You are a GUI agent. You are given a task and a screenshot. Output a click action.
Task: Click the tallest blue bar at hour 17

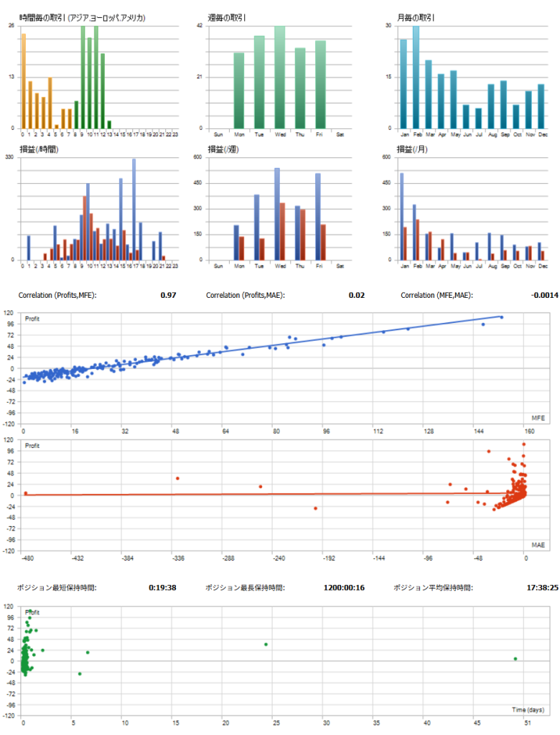click(134, 210)
